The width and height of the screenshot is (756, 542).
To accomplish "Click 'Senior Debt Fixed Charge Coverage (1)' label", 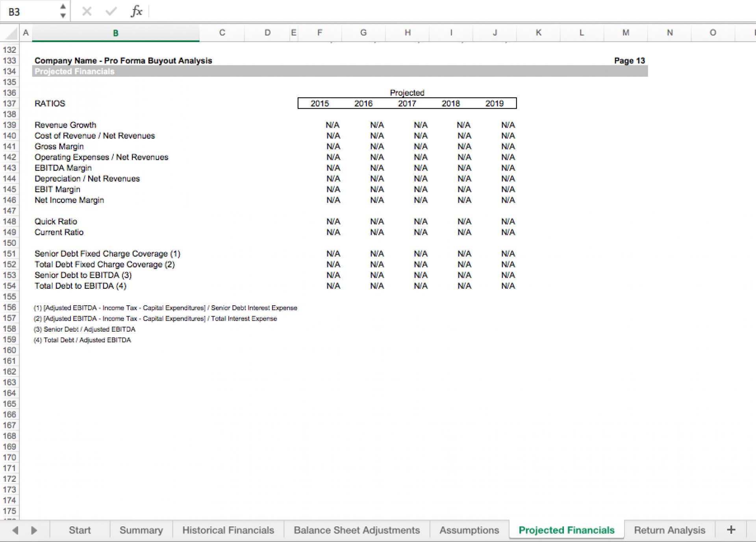I will click(107, 254).
